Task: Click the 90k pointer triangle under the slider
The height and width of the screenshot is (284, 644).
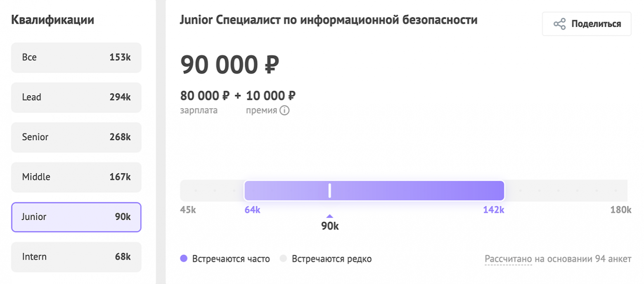Action: pos(329,215)
